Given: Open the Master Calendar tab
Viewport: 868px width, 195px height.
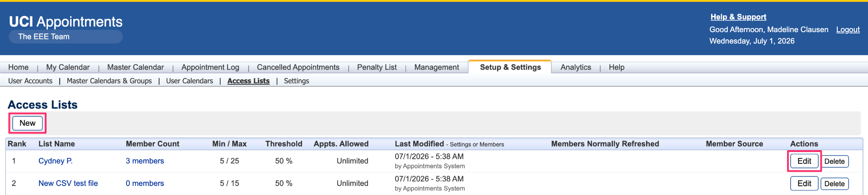Looking at the screenshot, I should pyautogui.click(x=136, y=67).
